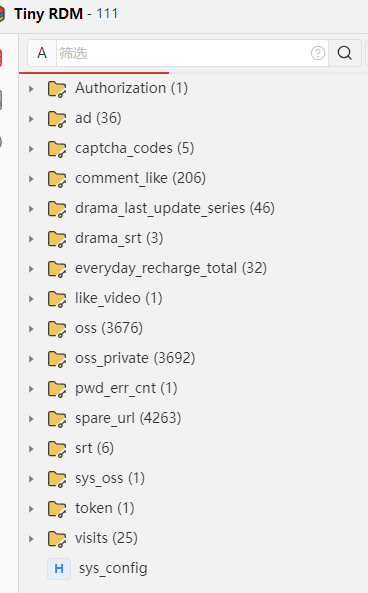Expand the ad (36) tree arrow

click(31, 119)
